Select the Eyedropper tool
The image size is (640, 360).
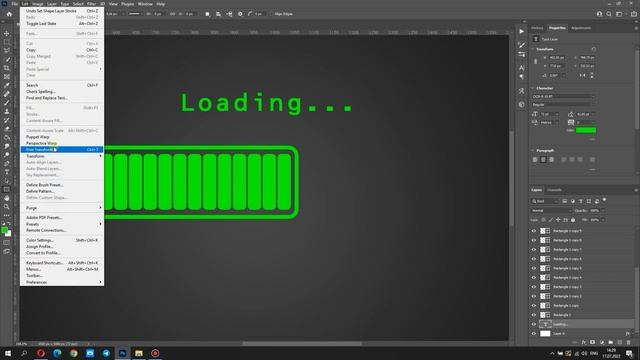pos(7,85)
